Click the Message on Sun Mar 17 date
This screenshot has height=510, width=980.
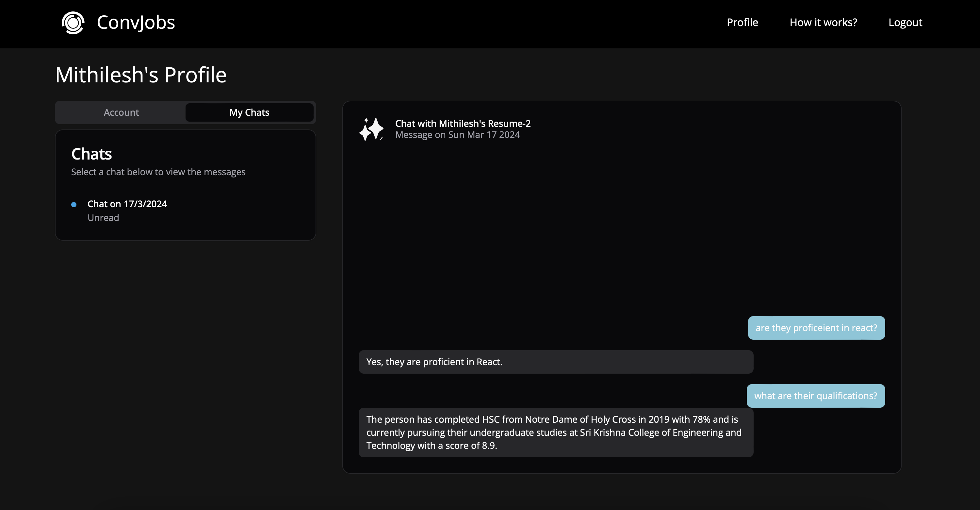tap(457, 135)
